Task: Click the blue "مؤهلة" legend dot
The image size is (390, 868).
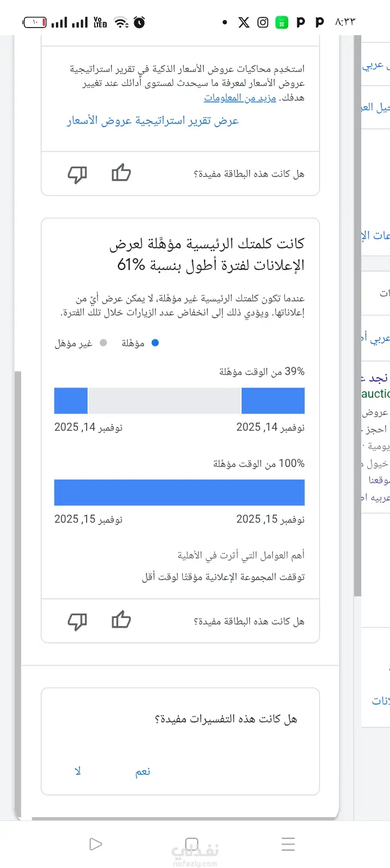Action: tap(155, 343)
